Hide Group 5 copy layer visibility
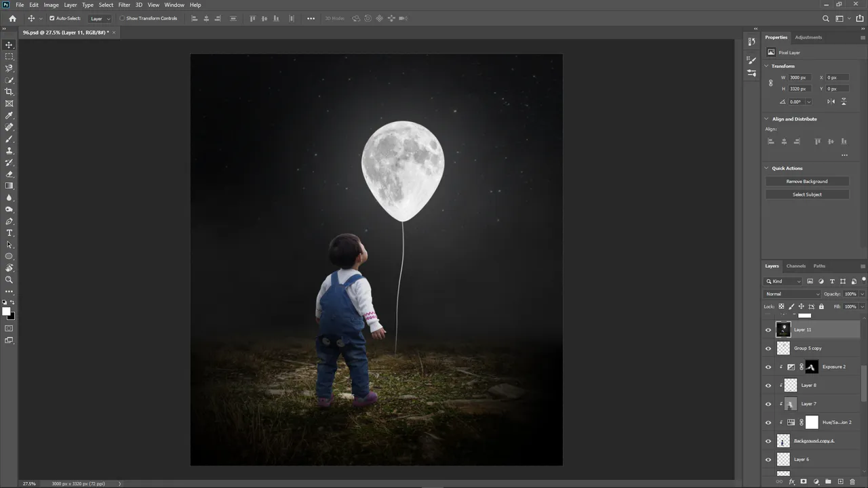This screenshot has width=868, height=488. 768,348
